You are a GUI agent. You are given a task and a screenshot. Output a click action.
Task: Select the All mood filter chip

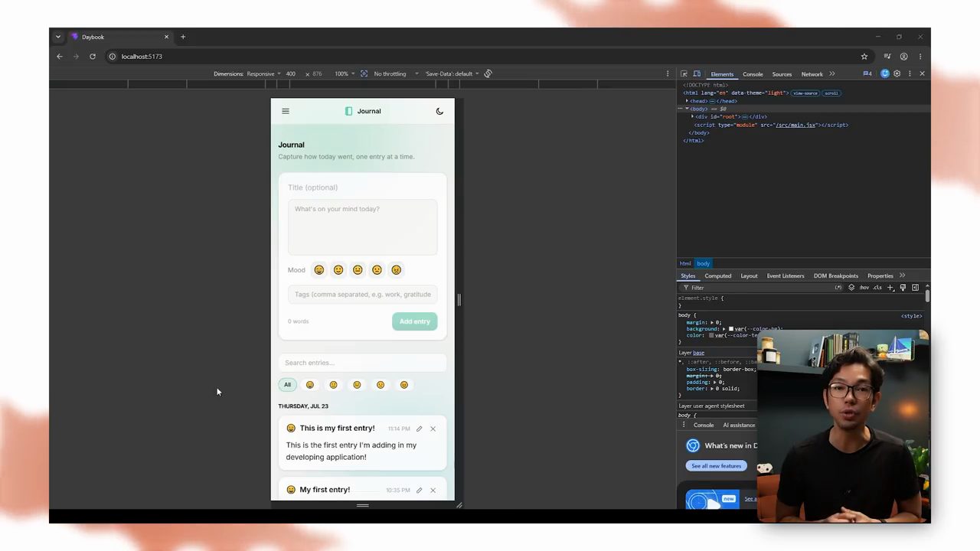(x=287, y=385)
